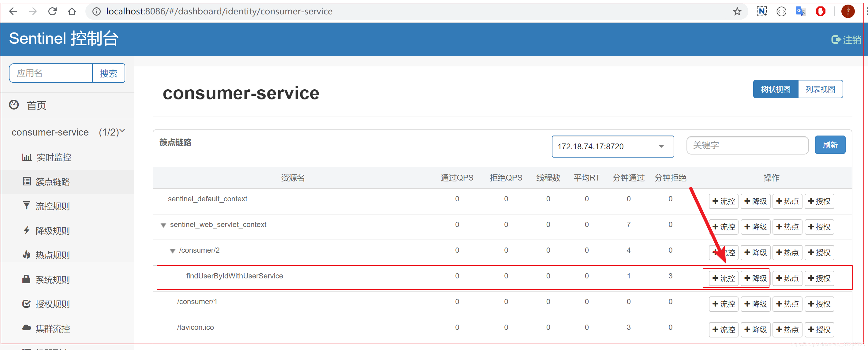This screenshot has height=350, width=868.
Task: Add 授权 rule for sentinel_default_context
Action: (819, 201)
